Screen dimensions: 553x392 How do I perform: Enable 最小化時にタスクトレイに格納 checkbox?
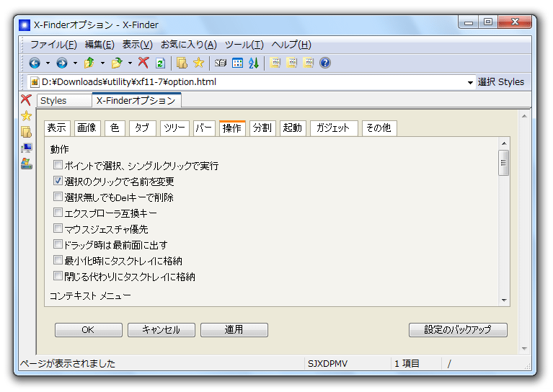point(58,260)
